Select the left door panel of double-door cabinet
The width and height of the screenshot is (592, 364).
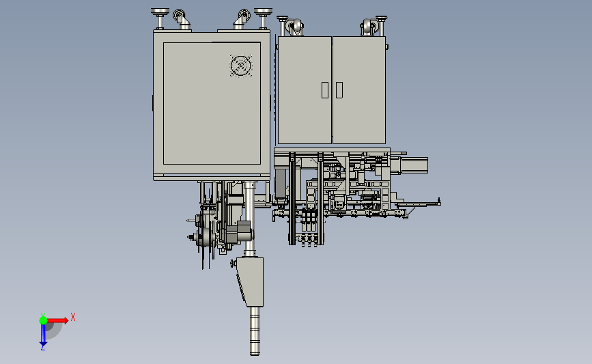click(x=305, y=90)
